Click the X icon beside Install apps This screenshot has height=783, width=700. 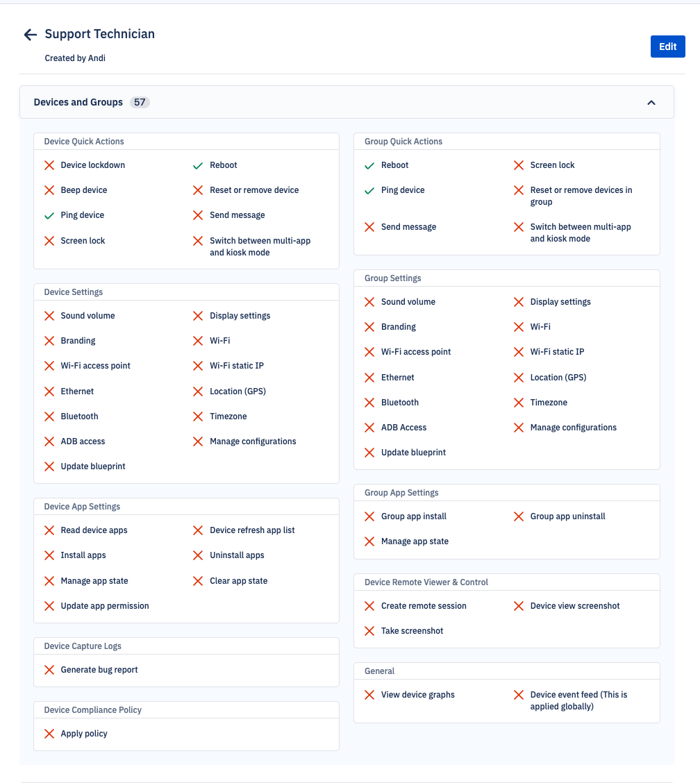tap(49, 555)
